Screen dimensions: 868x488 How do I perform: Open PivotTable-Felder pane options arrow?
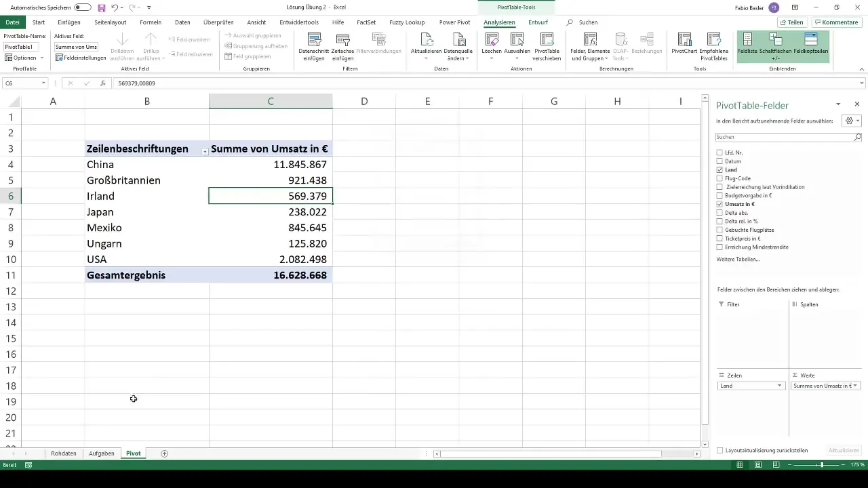coord(838,104)
